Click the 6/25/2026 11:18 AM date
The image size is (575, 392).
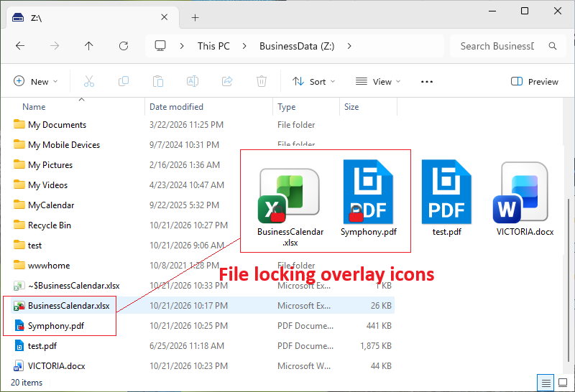coord(187,346)
